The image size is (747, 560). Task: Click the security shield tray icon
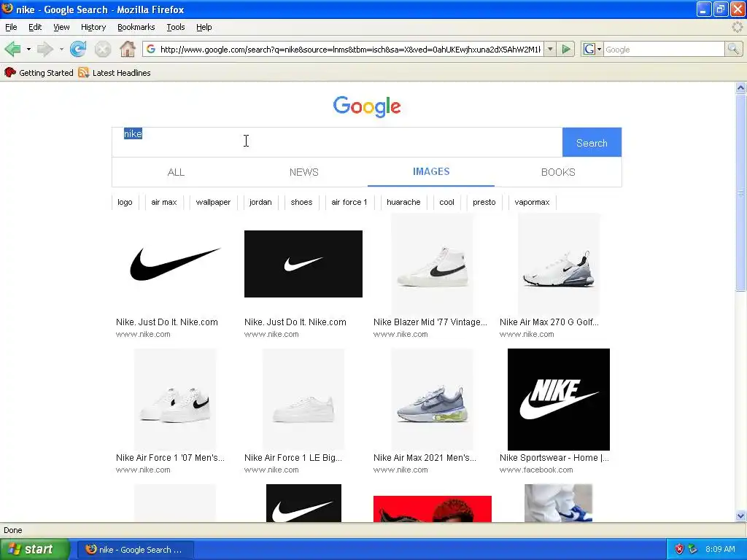[679, 549]
